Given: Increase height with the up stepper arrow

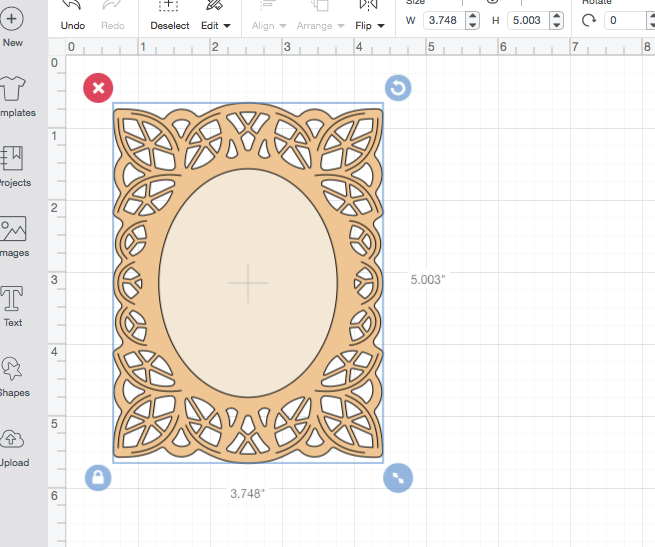Looking at the screenshot, I should pos(556,16).
